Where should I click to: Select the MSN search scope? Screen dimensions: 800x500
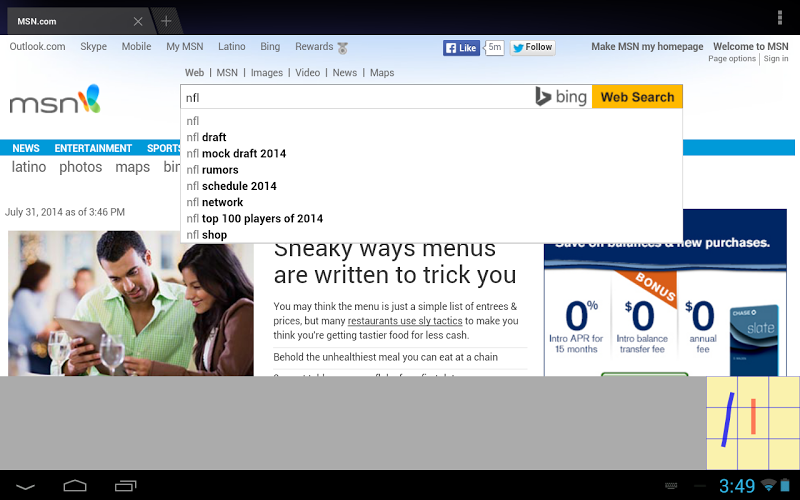(x=227, y=72)
